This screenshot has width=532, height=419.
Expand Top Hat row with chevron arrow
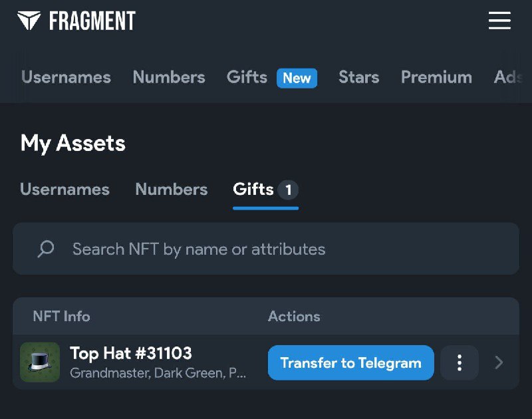tap(499, 362)
